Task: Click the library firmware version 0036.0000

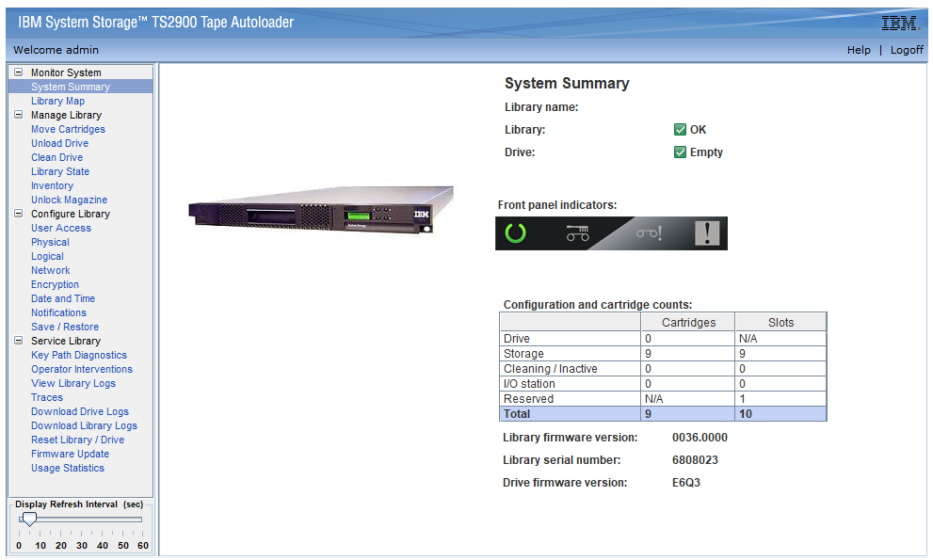Action: click(700, 438)
